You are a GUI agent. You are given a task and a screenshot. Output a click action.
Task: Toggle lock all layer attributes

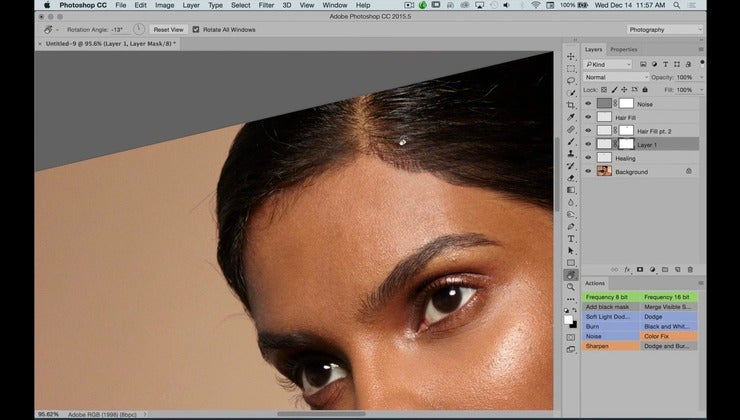pyautogui.click(x=645, y=90)
